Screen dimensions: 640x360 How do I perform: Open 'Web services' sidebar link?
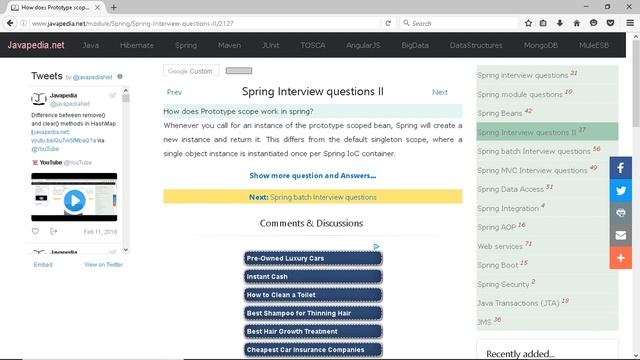point(500,247)
